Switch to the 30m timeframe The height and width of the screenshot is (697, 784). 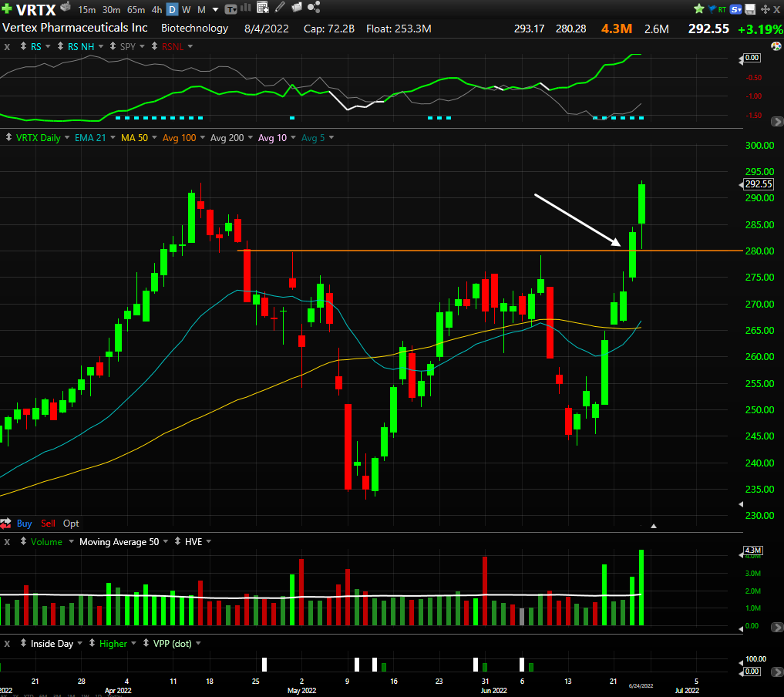click(x=111, y=9)
